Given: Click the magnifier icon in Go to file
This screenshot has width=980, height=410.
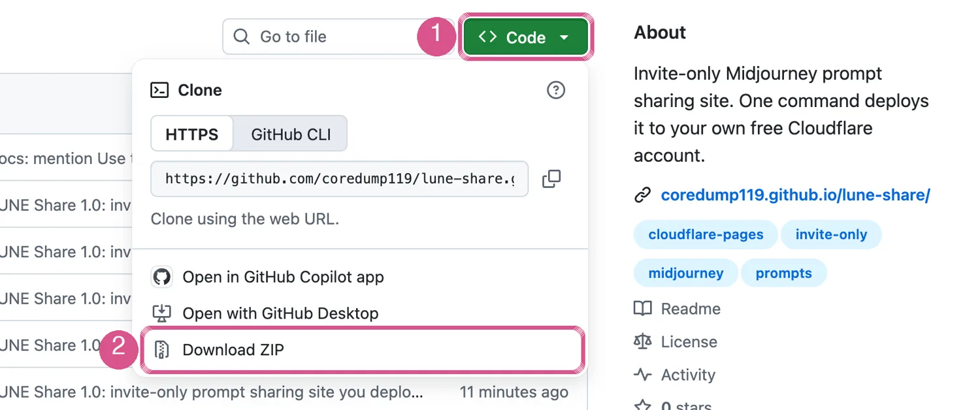Looking at the screenshot, I should (242, 37).
